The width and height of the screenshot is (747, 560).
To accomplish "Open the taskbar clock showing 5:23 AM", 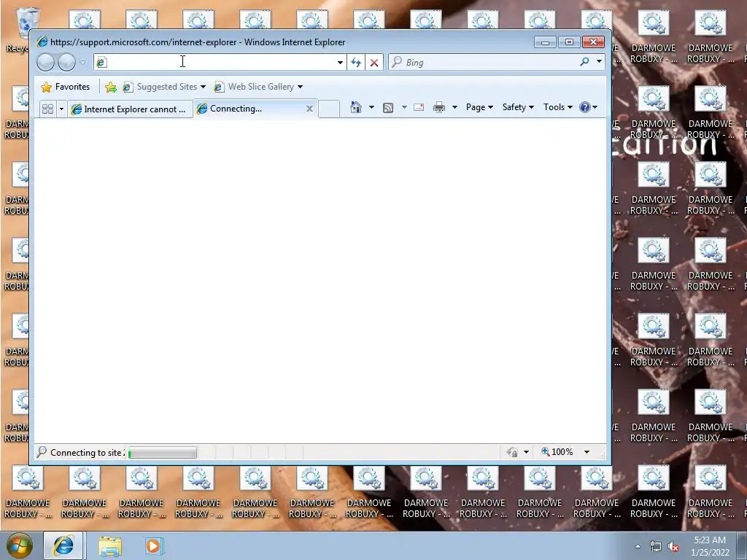I will (x=710, y=546).
